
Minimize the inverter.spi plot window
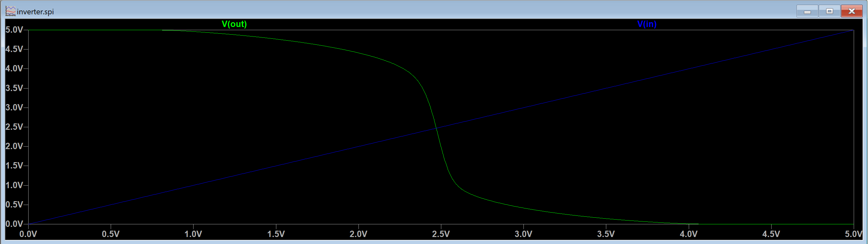point(807,11)
